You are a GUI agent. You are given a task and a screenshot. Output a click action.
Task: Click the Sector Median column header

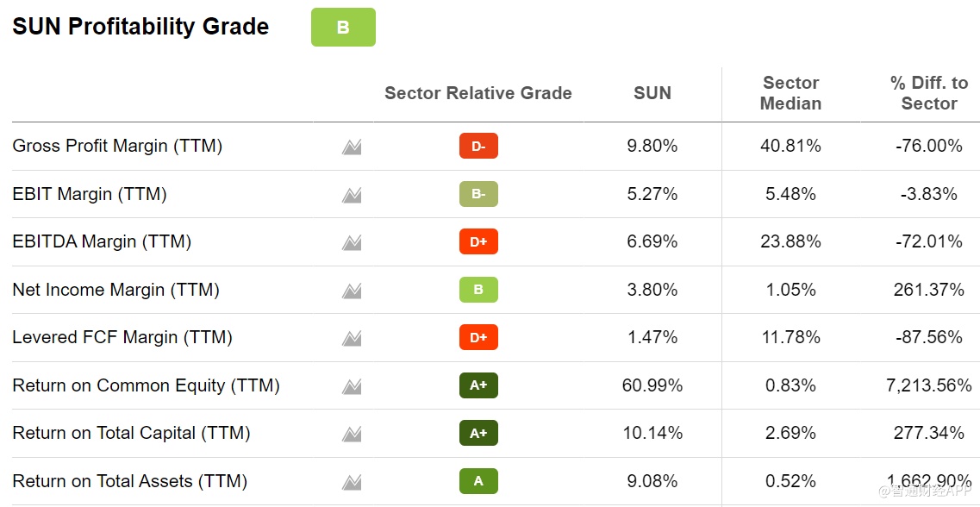(x=790, y=93)
